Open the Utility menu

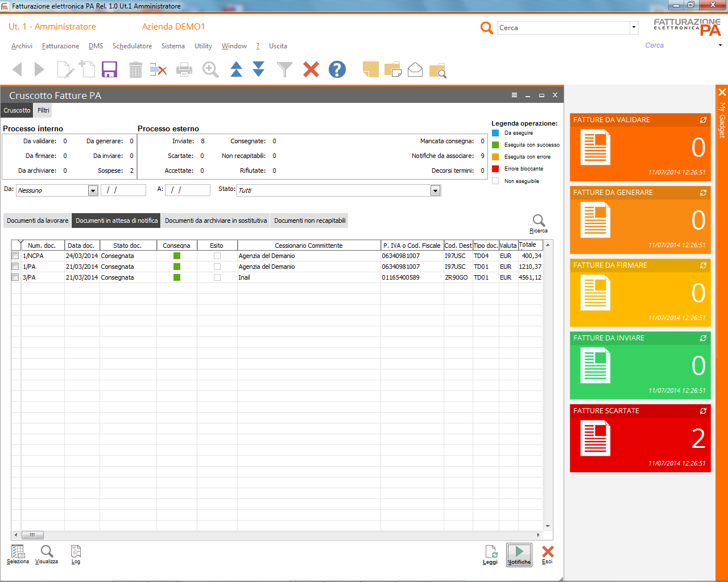(x=203, y=46)
